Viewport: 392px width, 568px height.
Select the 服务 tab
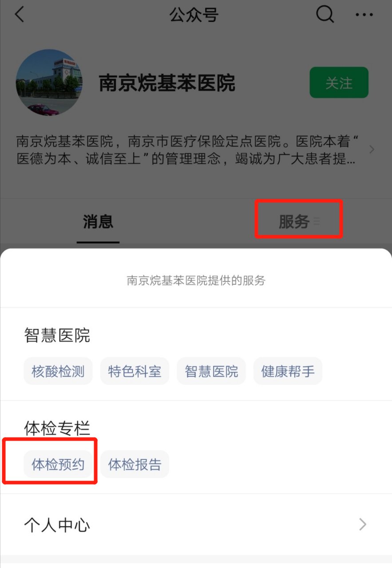[x=294, y=221]
